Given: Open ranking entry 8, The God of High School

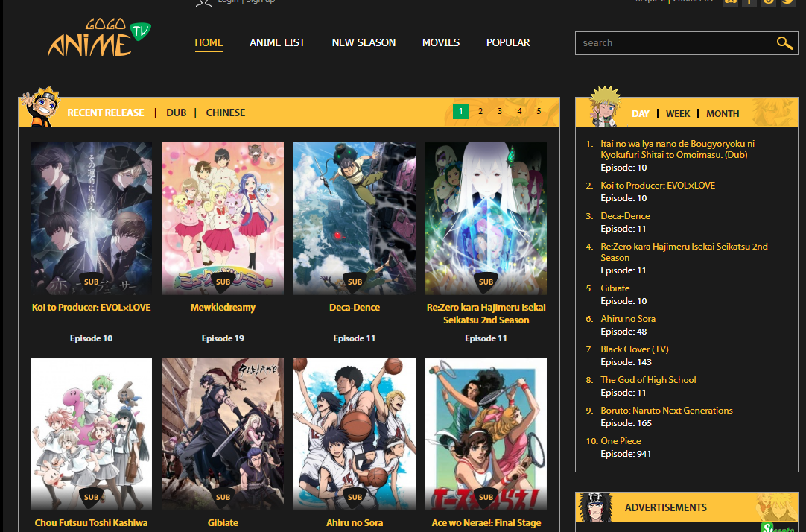Looking at the screenshot, I should [x=648, y=380].
